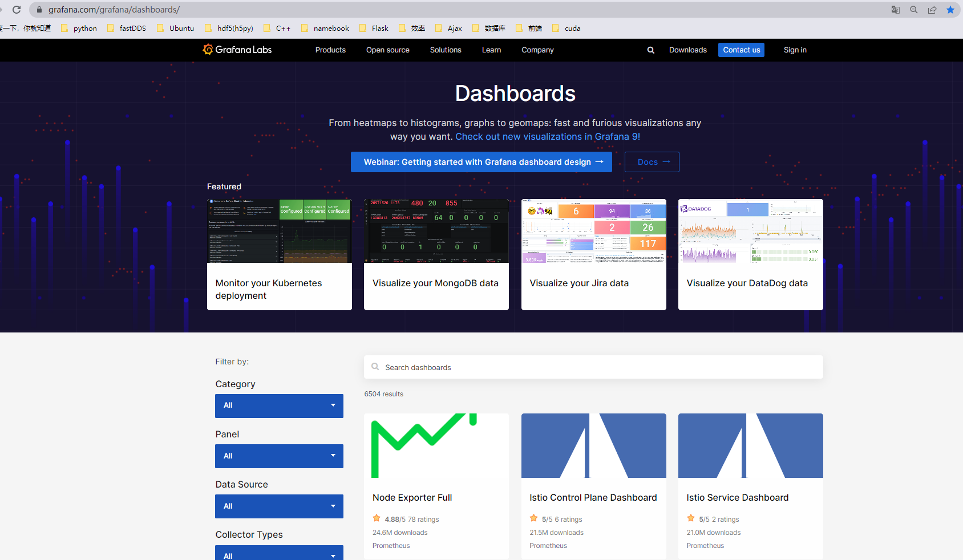Reload the page with browser refresh icon
The image size is (963, 560).
pos(17,10)
